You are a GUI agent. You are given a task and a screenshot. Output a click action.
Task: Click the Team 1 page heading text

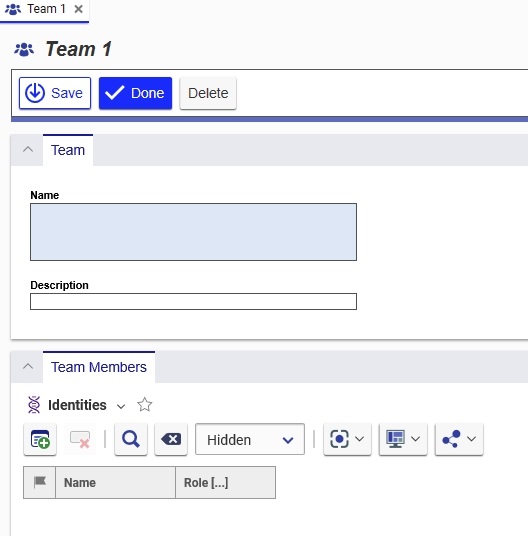78,49
